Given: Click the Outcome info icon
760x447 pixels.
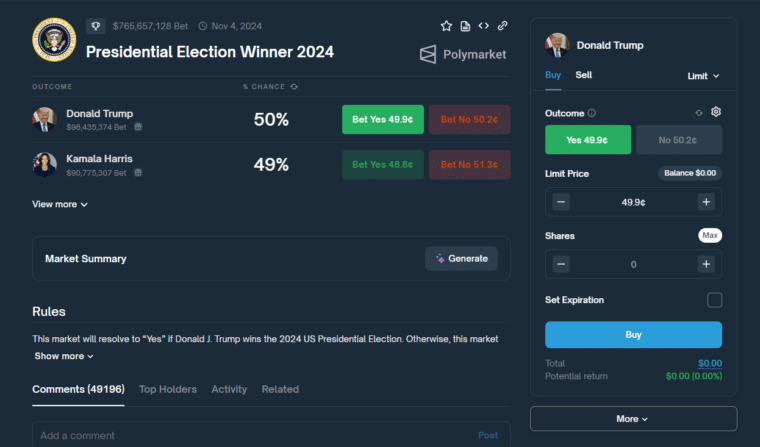Looking at the screenshot, I should tap(592, 113).
